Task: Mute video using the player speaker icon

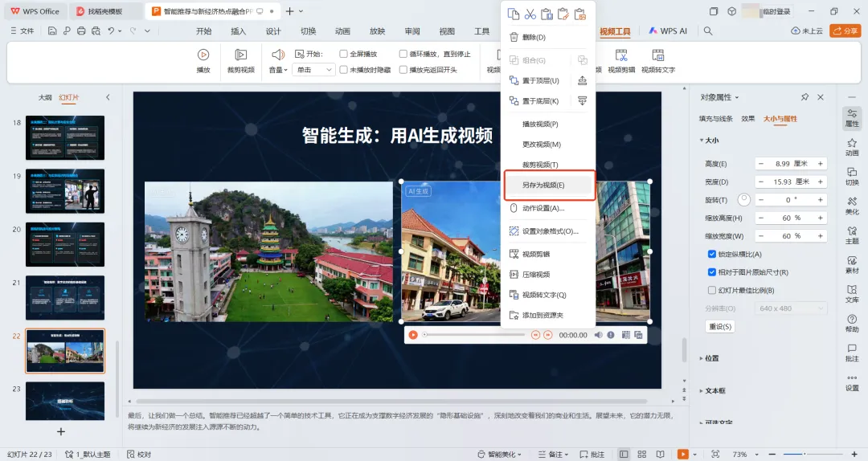Action: 599,335
